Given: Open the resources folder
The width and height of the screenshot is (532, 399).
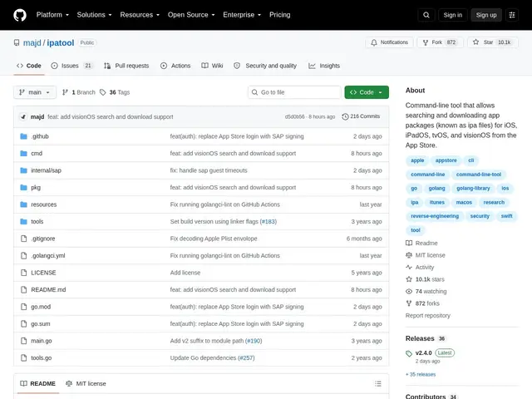Looking at the screenshot, I should [44, 204].
